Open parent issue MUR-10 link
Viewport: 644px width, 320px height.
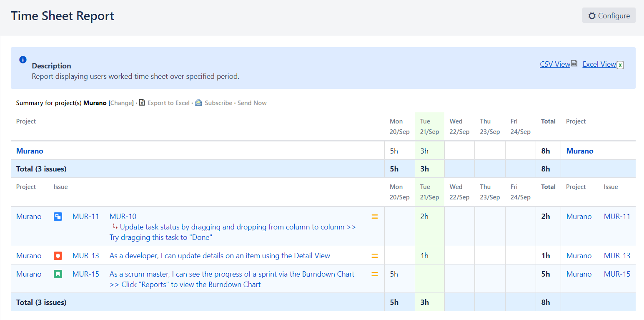(123, 217)
